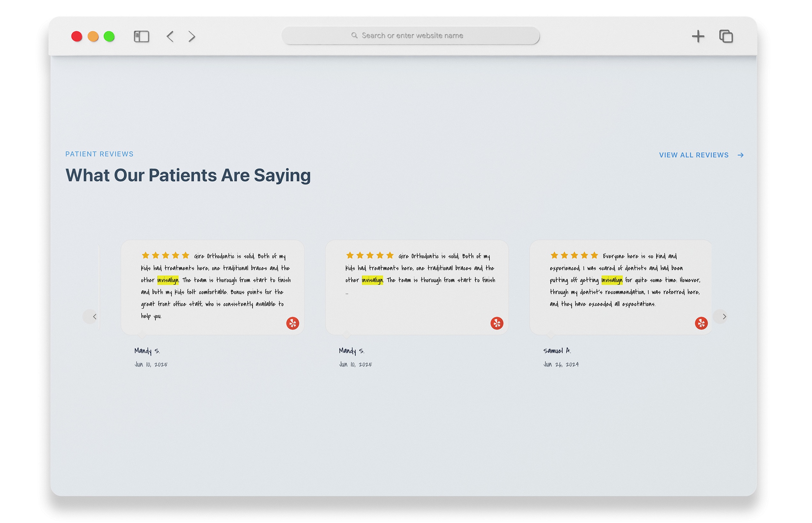Click the red close window button
This screenshot has width=812, height=523.
77,36
